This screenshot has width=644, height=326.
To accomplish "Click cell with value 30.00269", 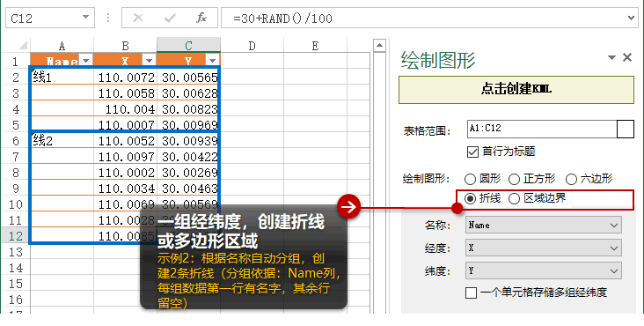I will pos(188,173).
